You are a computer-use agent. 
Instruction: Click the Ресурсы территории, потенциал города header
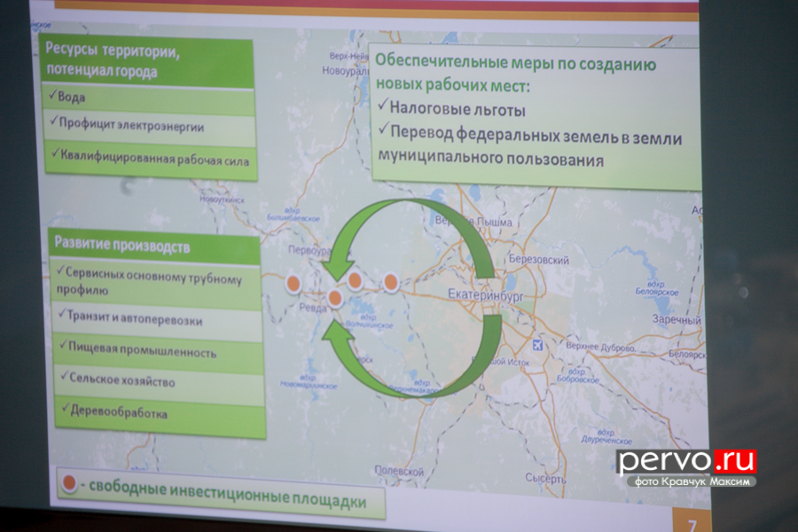(x=111, y=60)
